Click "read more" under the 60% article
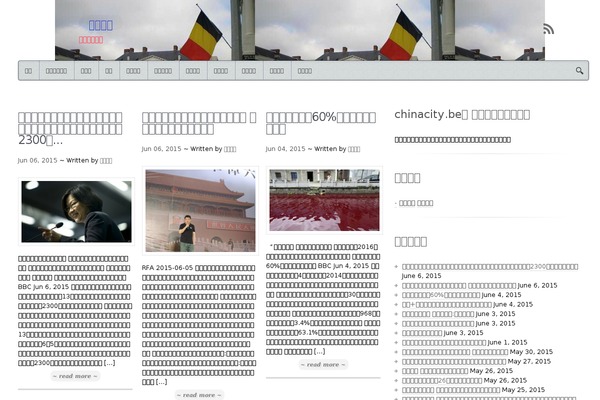600x400 pixels. pyautogui.click(x=323, y=365)
